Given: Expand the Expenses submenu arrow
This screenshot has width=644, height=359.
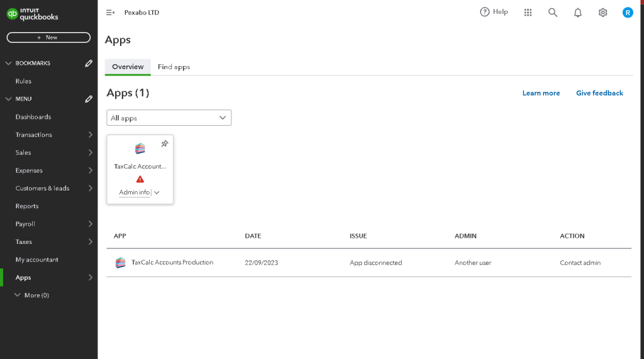Looking at the screenshot, I should click(x=91, y=170).
